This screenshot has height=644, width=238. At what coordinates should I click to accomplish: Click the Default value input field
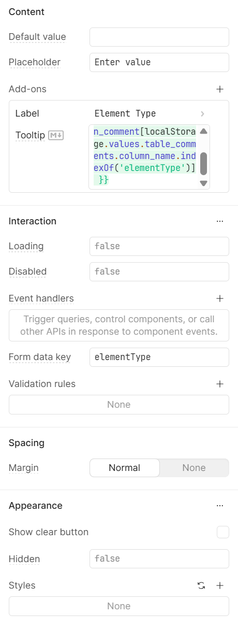click(x=159, y=37)
